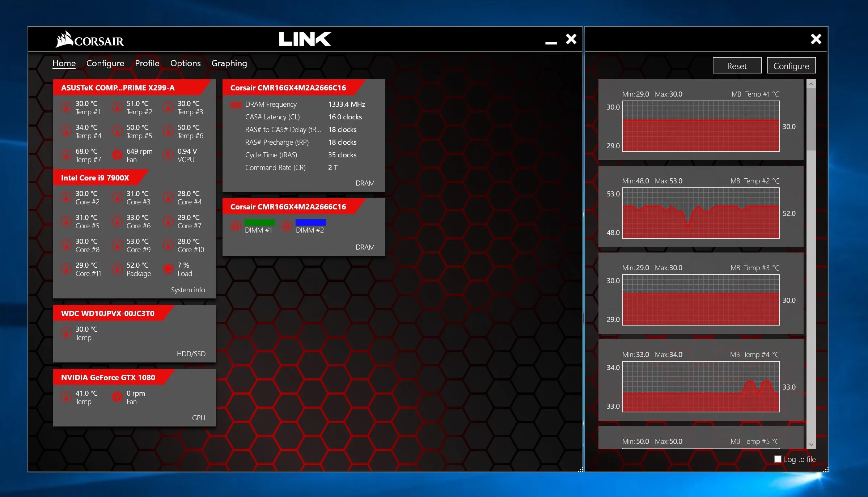Click the GTX 1080 0 rpm fan icon

point(117,397)
